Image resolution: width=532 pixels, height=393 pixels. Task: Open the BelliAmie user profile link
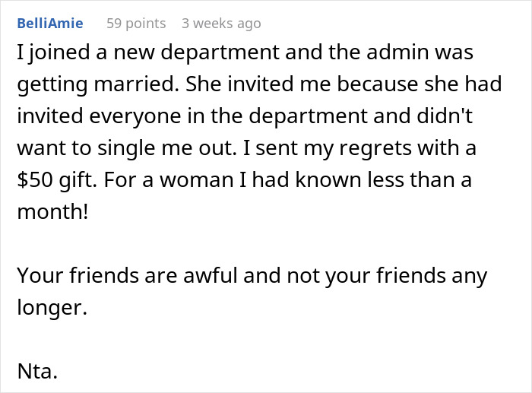tap(49, 24)
